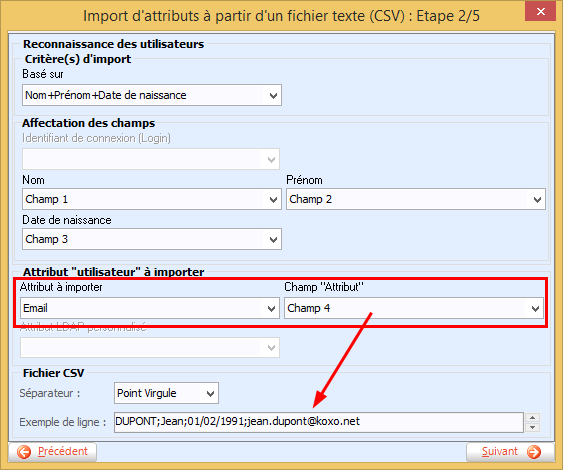Click the Suivant button
Image resolution: width=563 pixels, height=470 pixels.
510,452
